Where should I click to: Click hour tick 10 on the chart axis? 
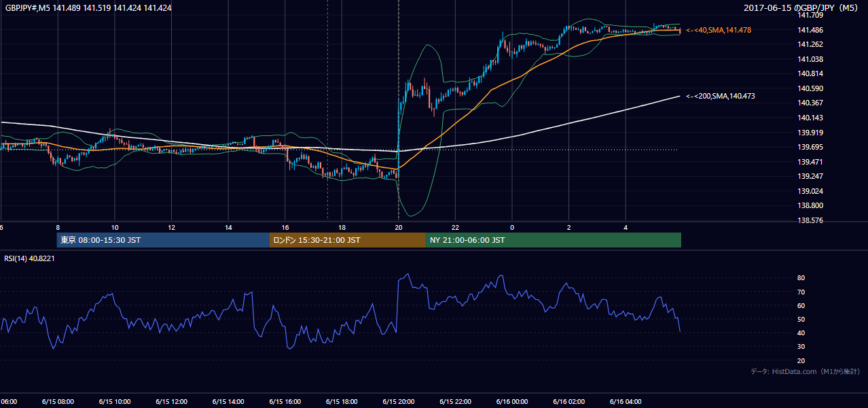115,228
